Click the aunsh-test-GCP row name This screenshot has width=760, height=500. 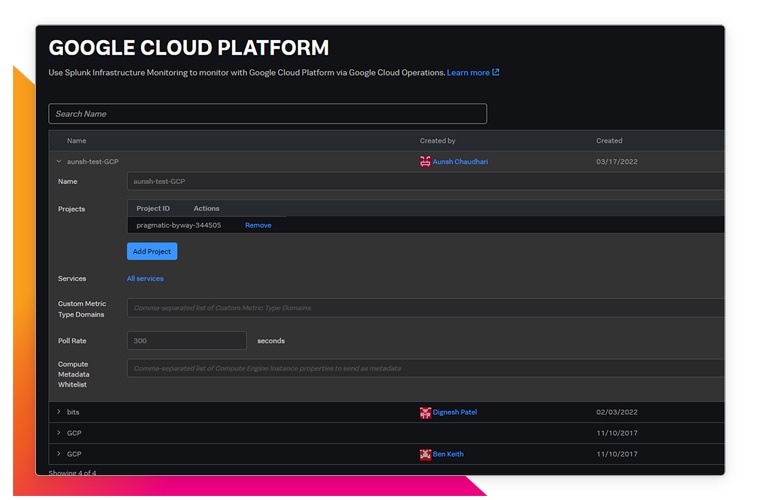[x=93, y=162]
